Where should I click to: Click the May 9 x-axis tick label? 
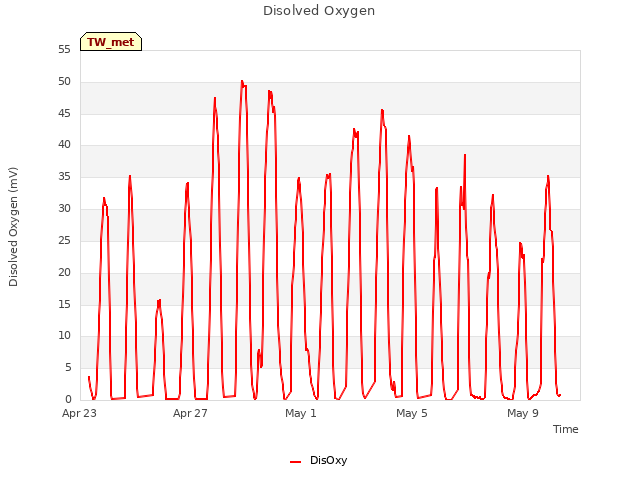coord(523,413)
